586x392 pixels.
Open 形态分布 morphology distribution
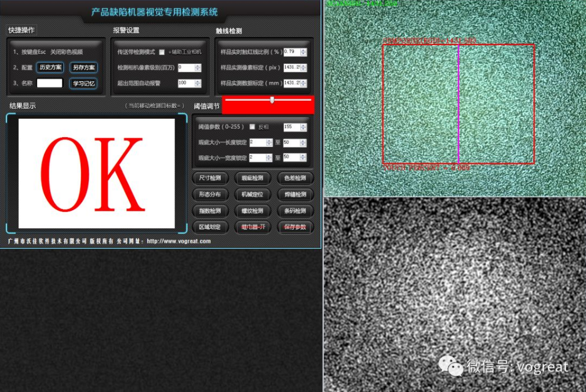(209, 195)
